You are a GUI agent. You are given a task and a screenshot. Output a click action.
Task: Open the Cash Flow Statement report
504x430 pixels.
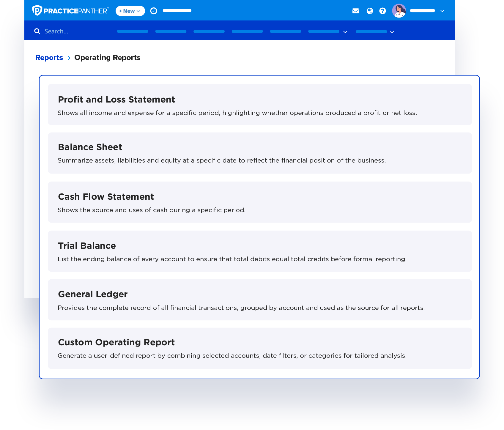(x=260, y=202)
